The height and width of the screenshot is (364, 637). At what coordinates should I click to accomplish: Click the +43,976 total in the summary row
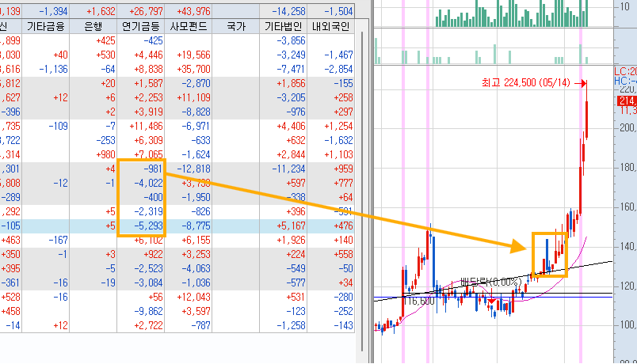point(193,11)
